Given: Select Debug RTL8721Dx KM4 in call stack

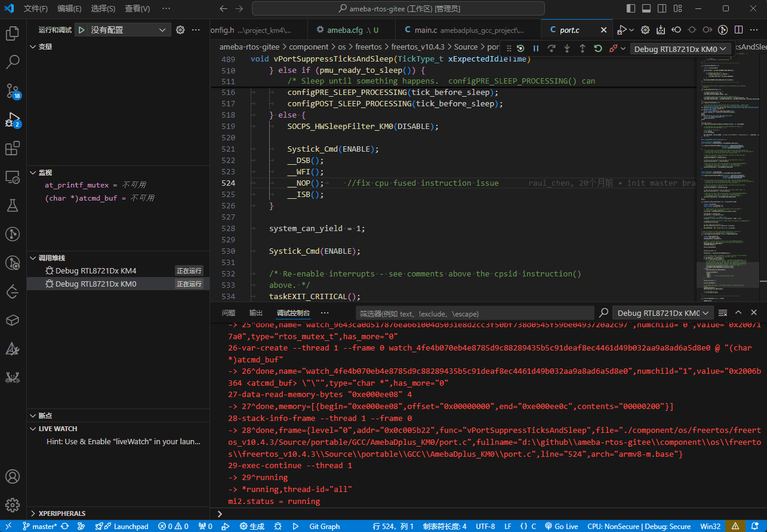Looking at the screenshot, I should click(96, 270).
